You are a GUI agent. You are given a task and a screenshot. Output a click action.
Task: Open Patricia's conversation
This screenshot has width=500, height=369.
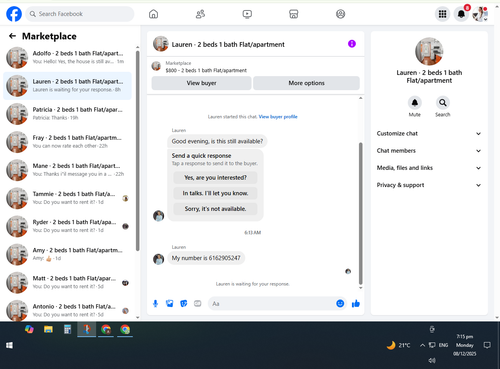67,114
